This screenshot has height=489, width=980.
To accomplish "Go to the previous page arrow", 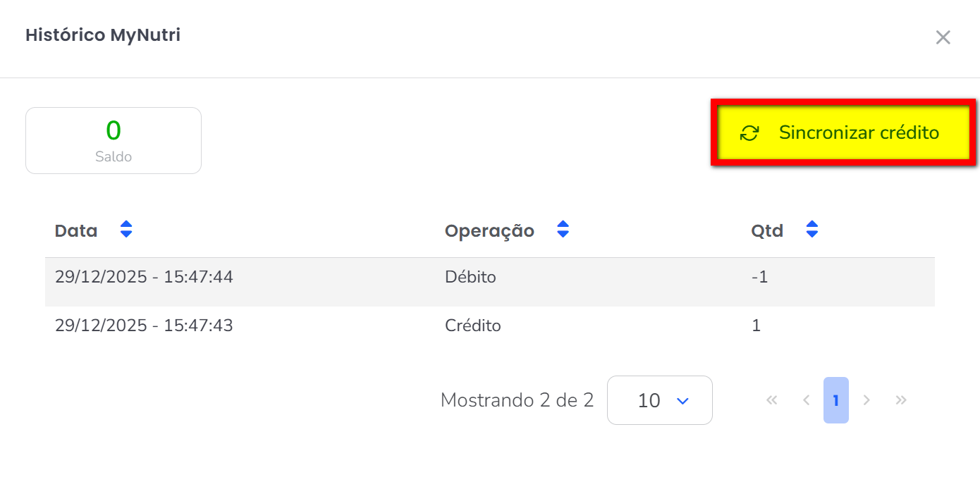I will click(806, 400).
